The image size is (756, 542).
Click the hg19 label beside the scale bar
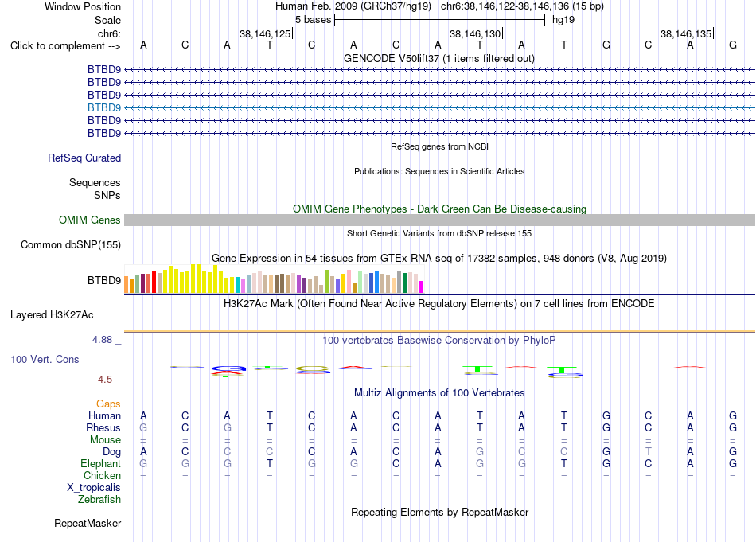click(x=563, y=20)
